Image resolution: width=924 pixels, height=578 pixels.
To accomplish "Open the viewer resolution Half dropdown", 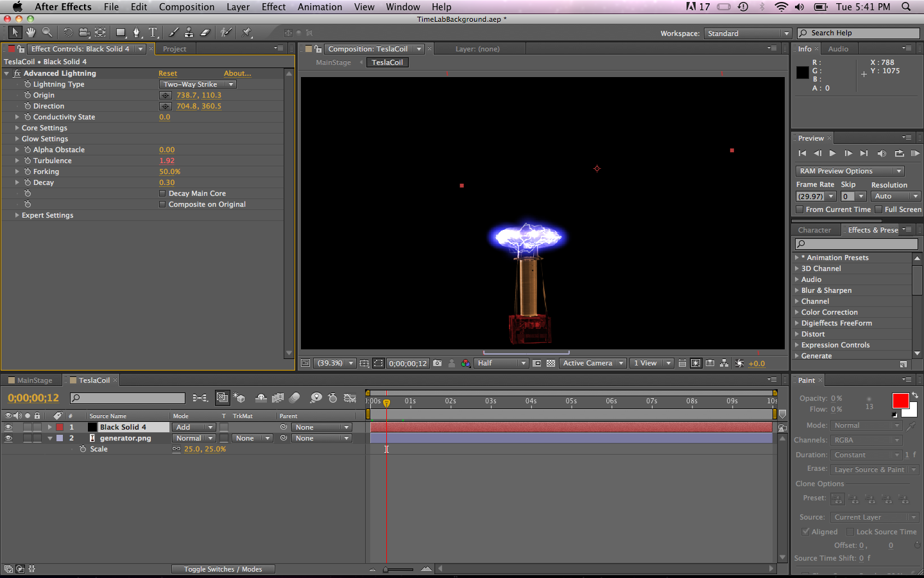I will pos(501,363).
